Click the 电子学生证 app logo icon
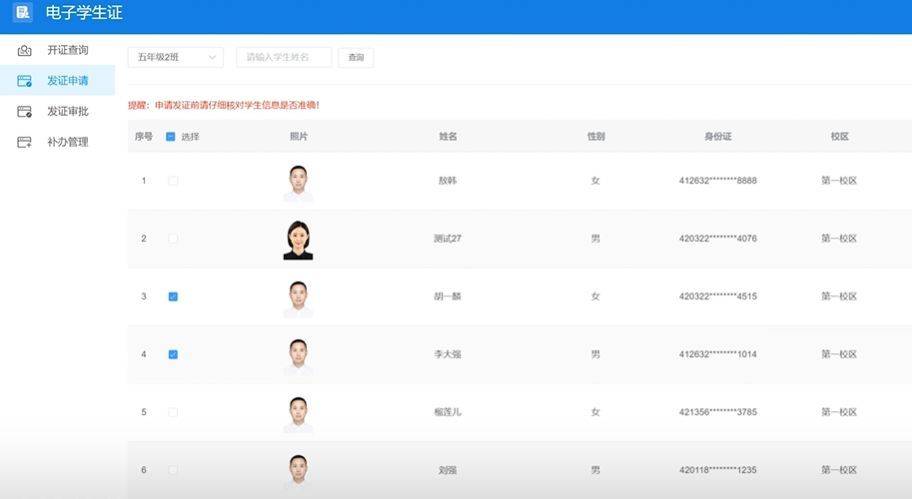Viewport: 912px width, 499px height. tap(23, 13)
